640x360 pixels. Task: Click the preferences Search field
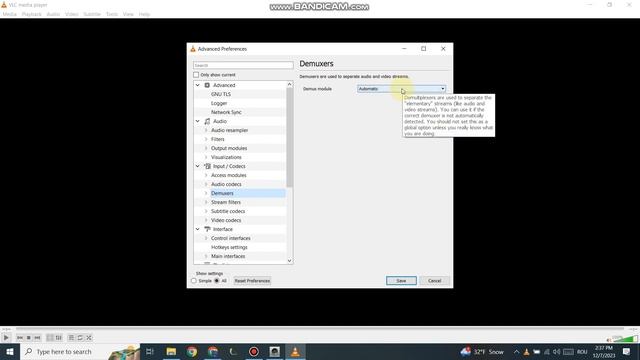tap(243, 65)
